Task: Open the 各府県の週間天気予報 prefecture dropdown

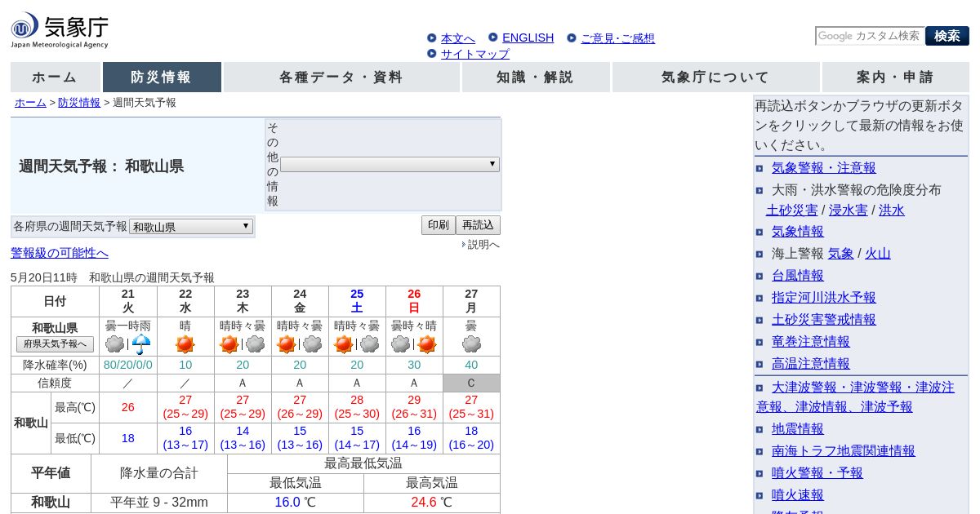Action: [191, 227]
